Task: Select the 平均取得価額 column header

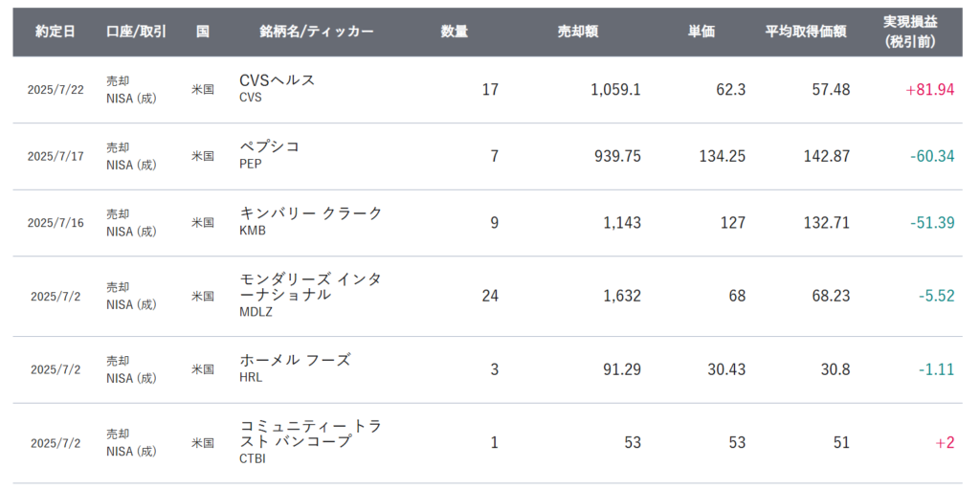Action: 805,32
